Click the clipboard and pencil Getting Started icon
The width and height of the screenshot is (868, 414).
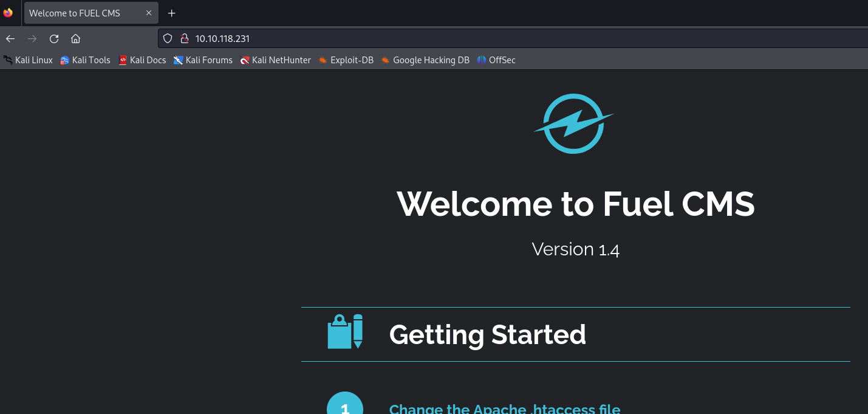coord(345,331)
